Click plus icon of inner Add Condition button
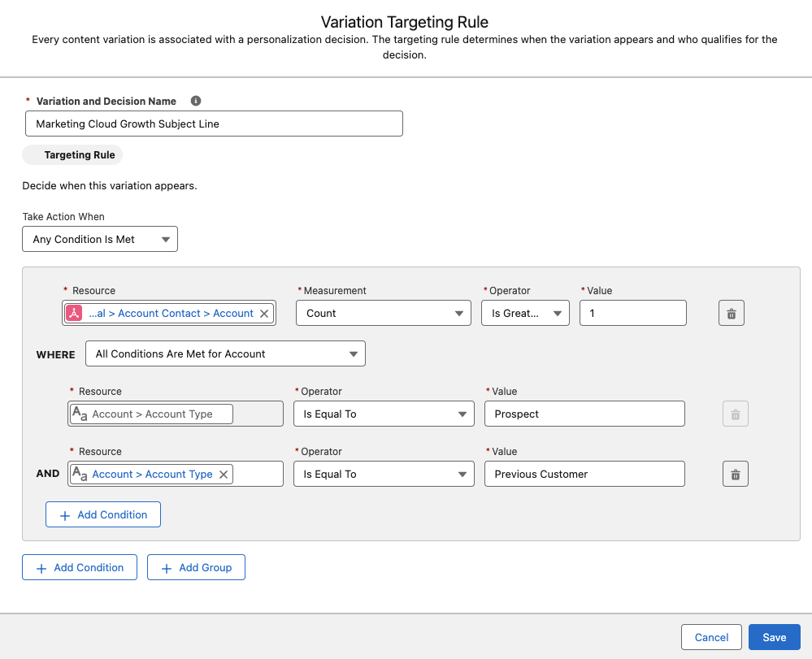Viewport: 812px width, 659px height. 65,516
